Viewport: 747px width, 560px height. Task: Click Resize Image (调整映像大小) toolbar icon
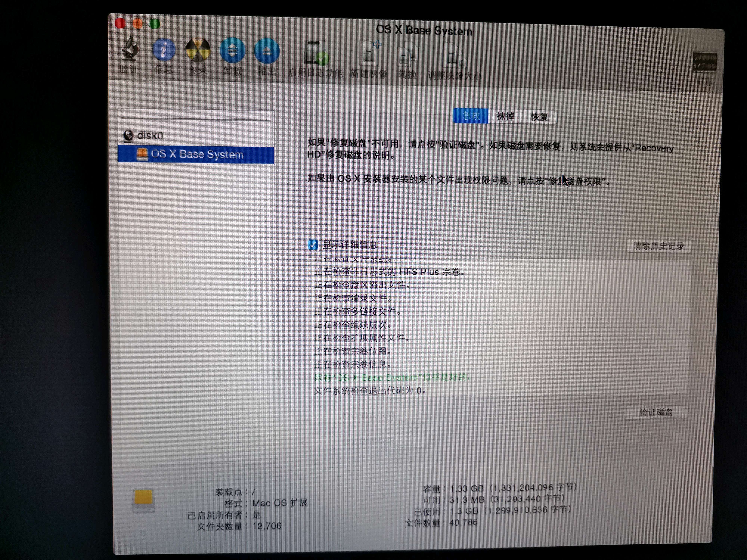455,55
